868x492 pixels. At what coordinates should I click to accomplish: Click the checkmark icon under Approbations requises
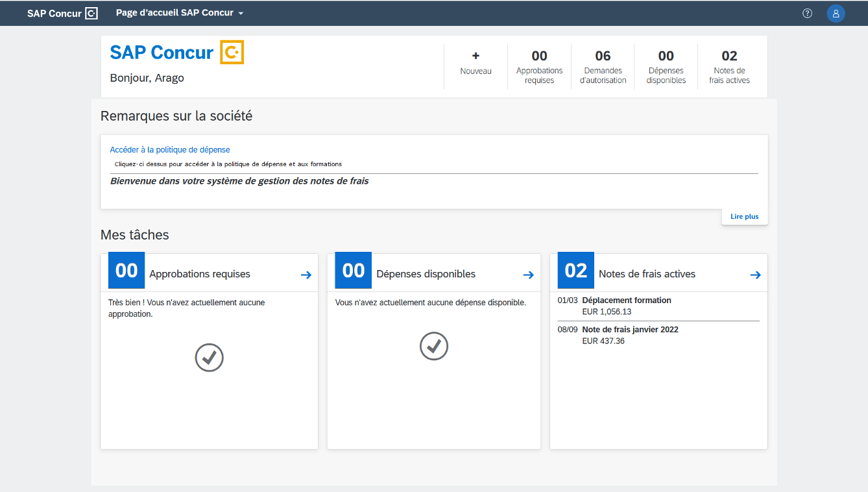coord(209,357)
